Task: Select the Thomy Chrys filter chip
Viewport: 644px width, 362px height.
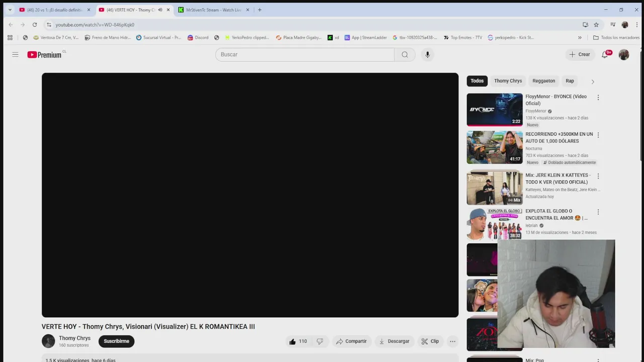Action: click(x=508, y=81)
